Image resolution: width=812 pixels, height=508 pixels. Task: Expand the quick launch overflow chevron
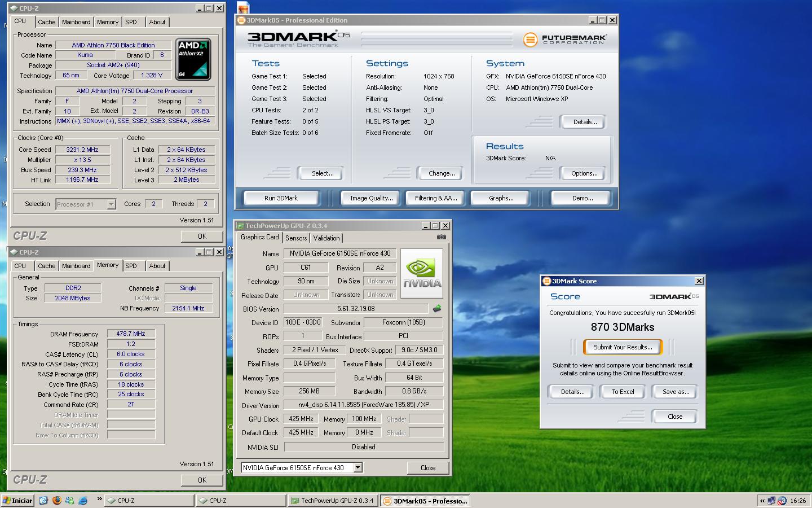[100, 499]
